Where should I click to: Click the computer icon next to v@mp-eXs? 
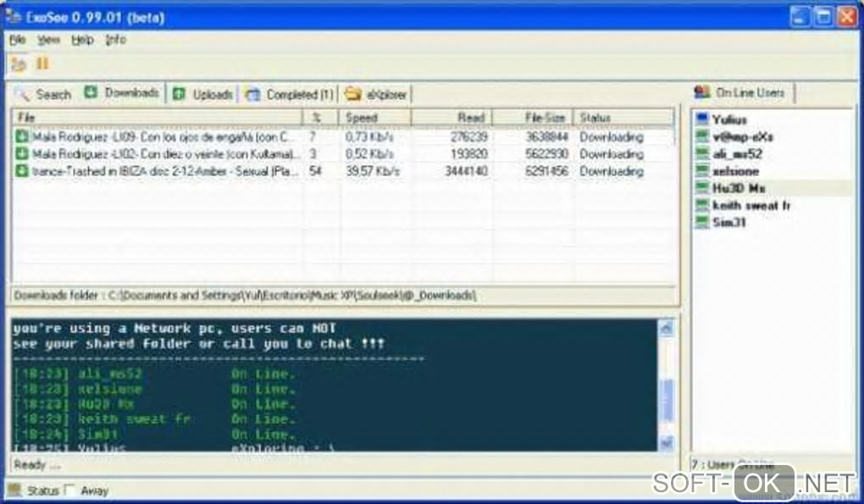click(702, 136)
